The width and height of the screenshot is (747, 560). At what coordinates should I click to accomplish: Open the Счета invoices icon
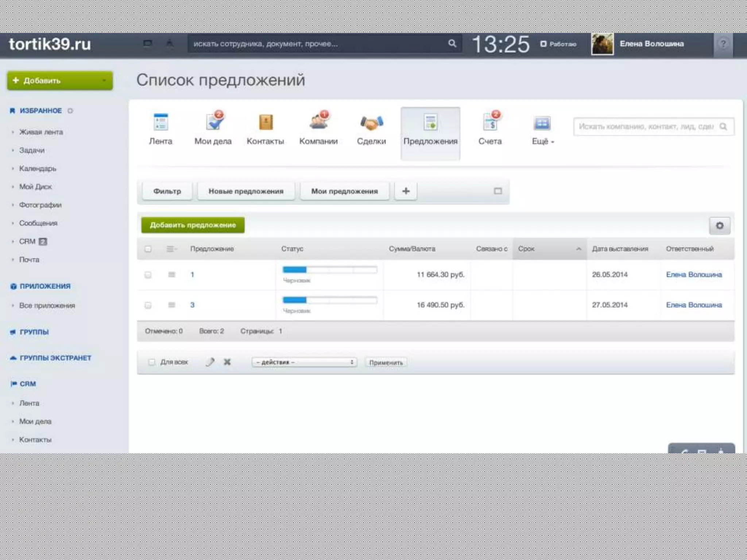tap(490, 123)
